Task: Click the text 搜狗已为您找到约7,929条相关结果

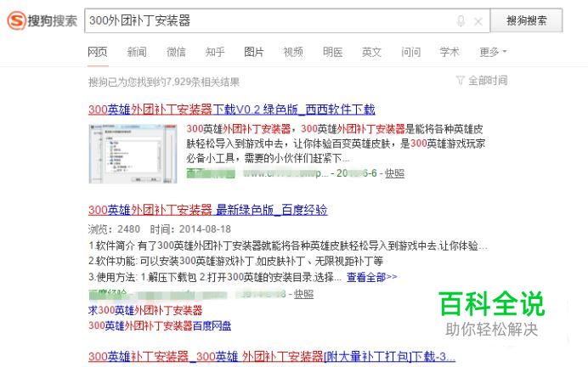Action: (164, 82)
